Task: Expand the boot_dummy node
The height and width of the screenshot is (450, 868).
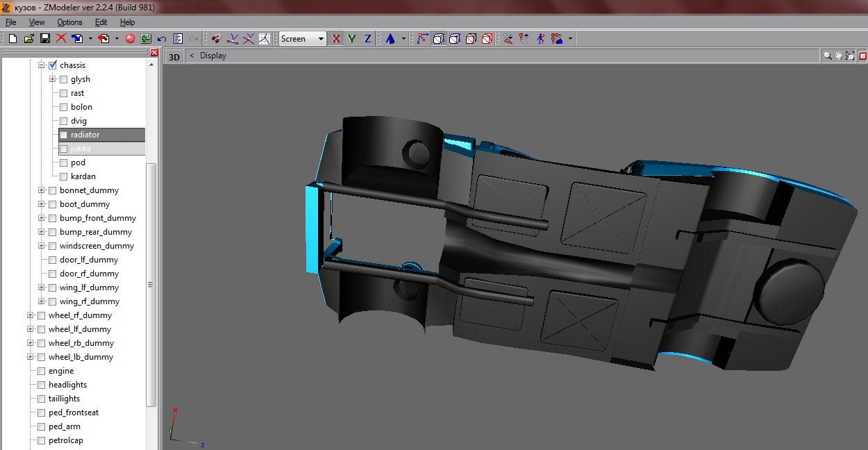Action: coord(42,204)
